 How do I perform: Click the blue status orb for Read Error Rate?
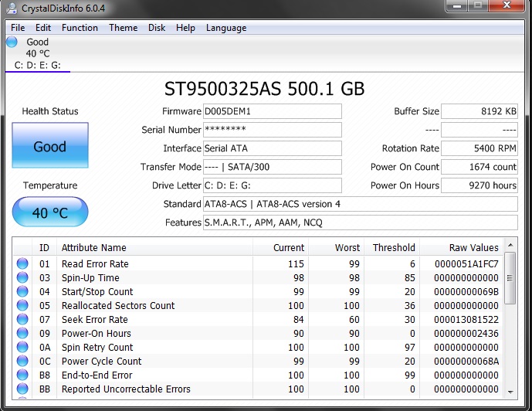pyautogui.click(x=22, y=263)
